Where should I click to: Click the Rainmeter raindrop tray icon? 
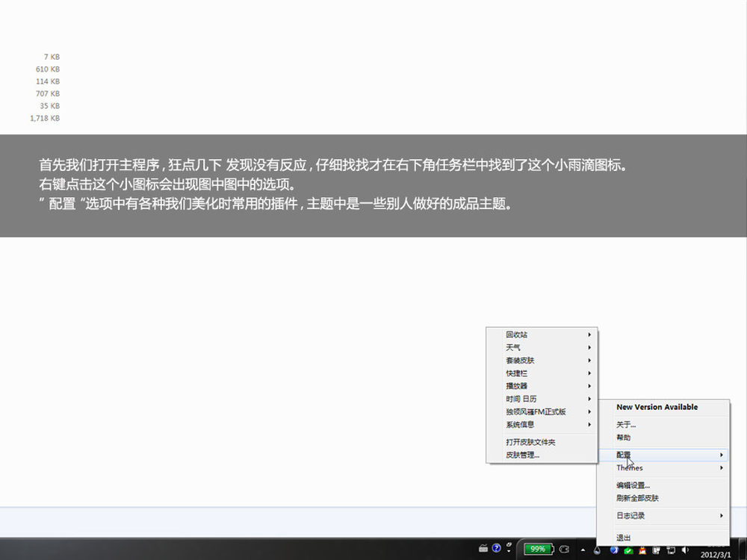click(598, 550)
